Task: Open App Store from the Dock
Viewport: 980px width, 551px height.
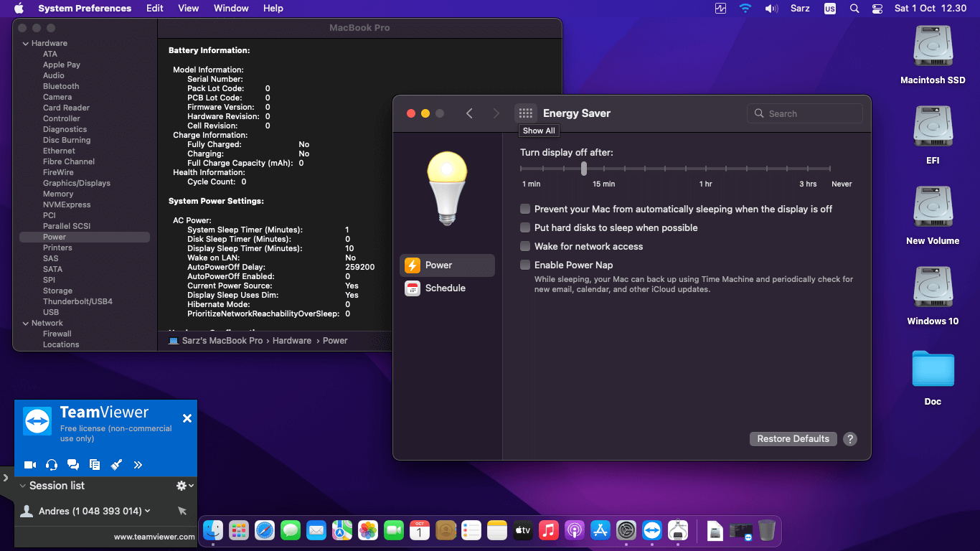Action: coord(600,530)
